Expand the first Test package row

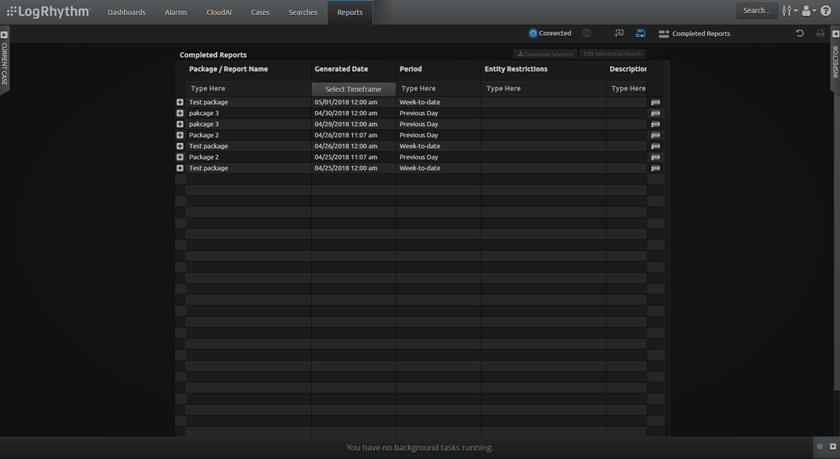coord(180,102)
